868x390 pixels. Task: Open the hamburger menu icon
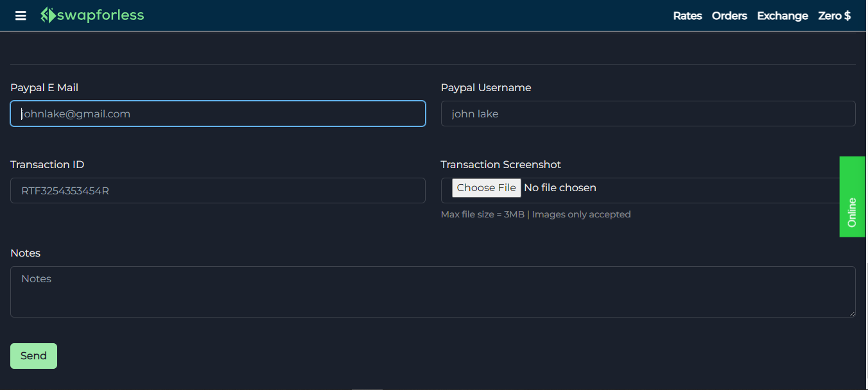21,15
